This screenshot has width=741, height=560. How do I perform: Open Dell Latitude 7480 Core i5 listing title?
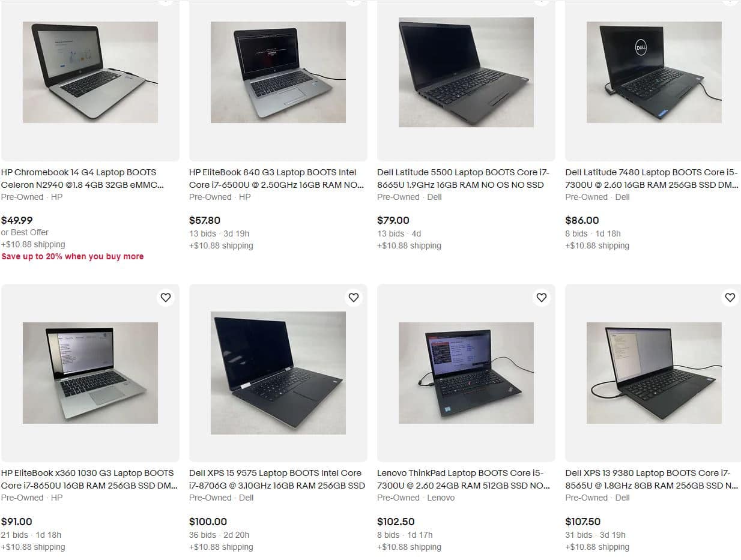652,178
